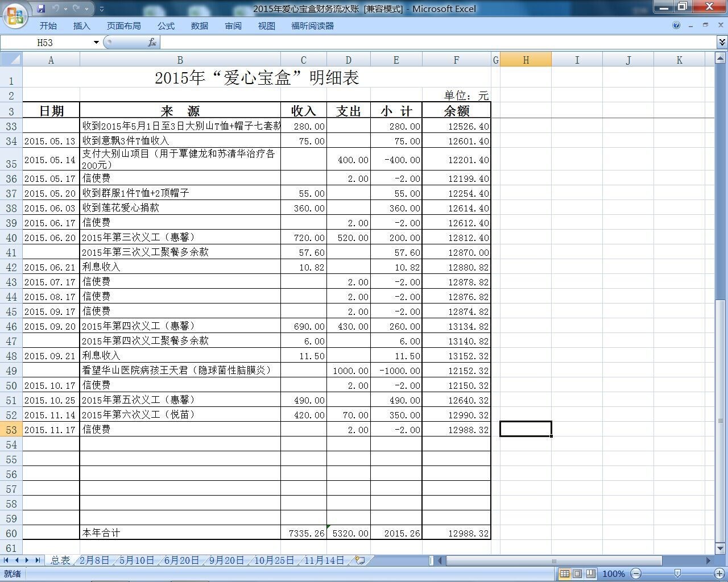Open the 审阅 ribbon tab

[x=233, y=26]
